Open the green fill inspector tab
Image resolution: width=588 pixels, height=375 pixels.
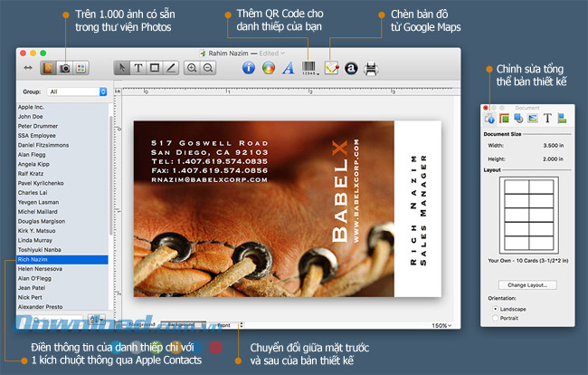(x=505, y=119)
